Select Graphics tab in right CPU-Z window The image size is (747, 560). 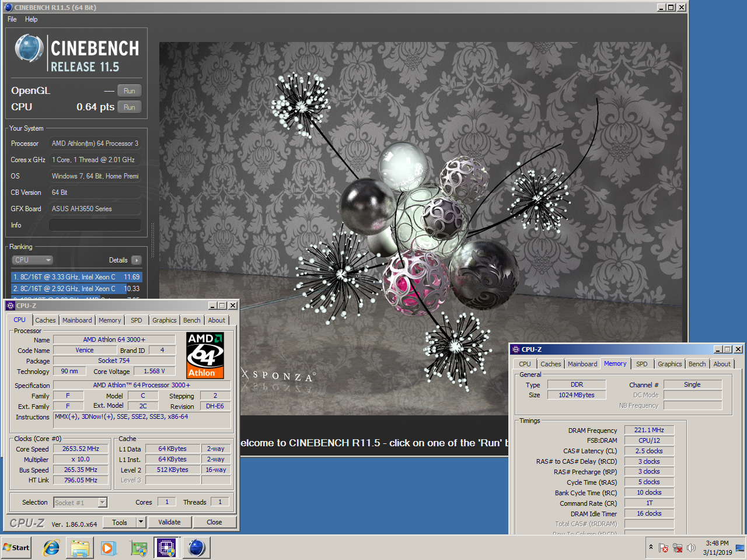coord(670,364)
